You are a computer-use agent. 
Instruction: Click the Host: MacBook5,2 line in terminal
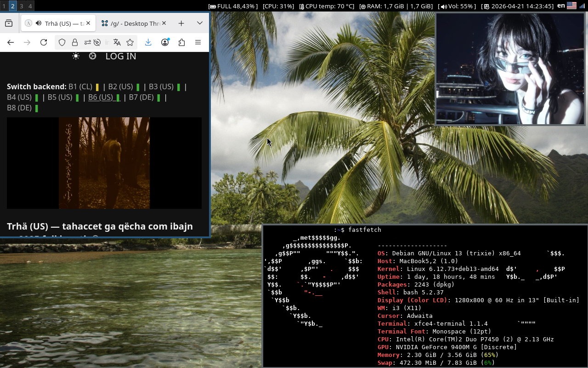(418, 261)
